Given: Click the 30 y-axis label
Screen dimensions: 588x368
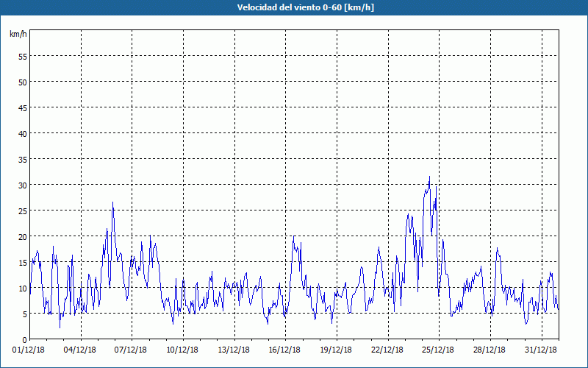Looking at the screenshot, I should tap(23, 185).
